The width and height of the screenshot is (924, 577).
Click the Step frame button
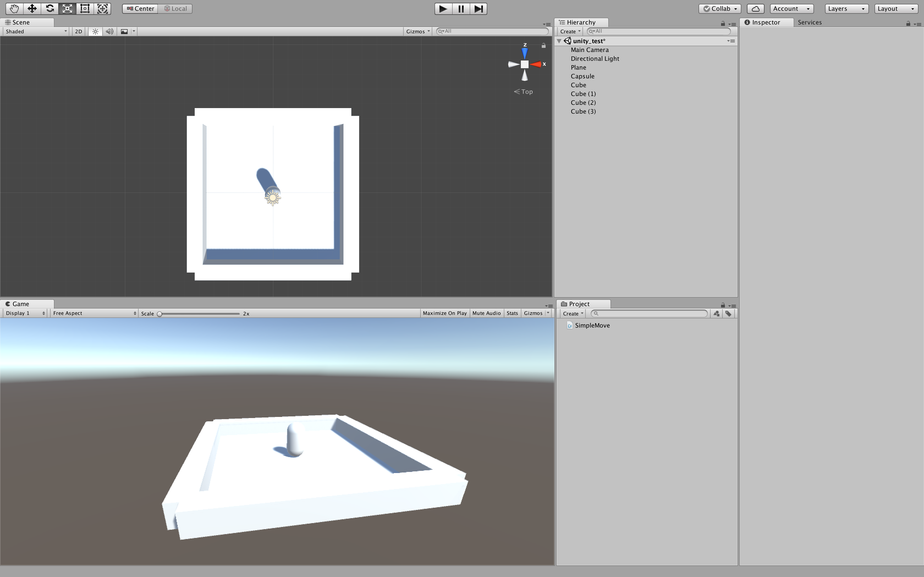click(x=479, y=9)
